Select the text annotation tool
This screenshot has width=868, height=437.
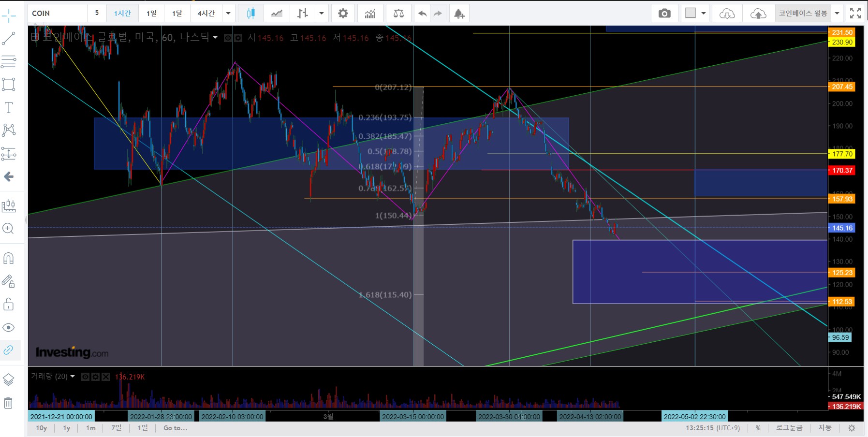tap(9, 107)
